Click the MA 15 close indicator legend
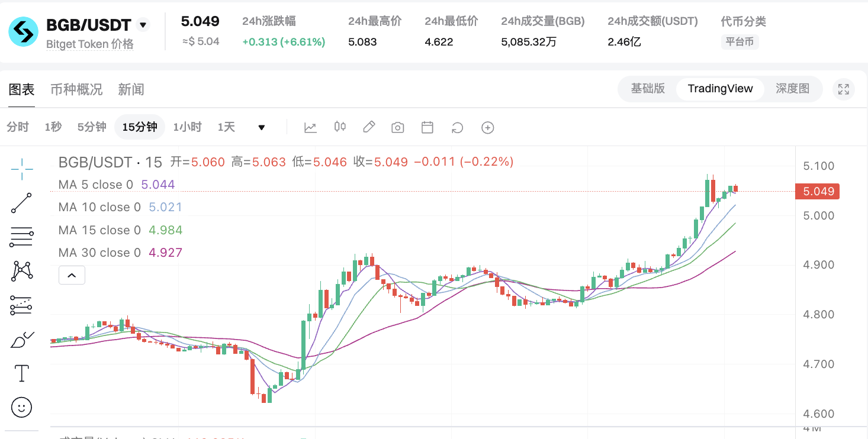The image size is (868, 439). pyautogui.click(x=120, y=230)
